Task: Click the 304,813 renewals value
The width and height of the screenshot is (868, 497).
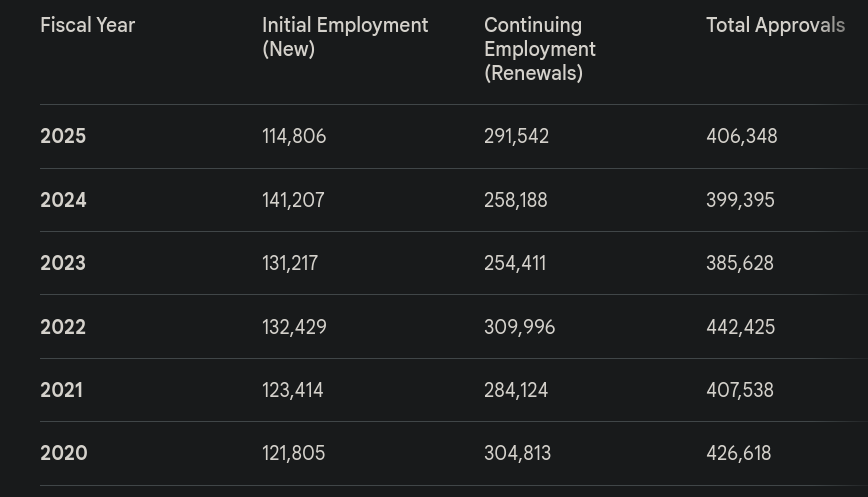Action: (517, 453)
